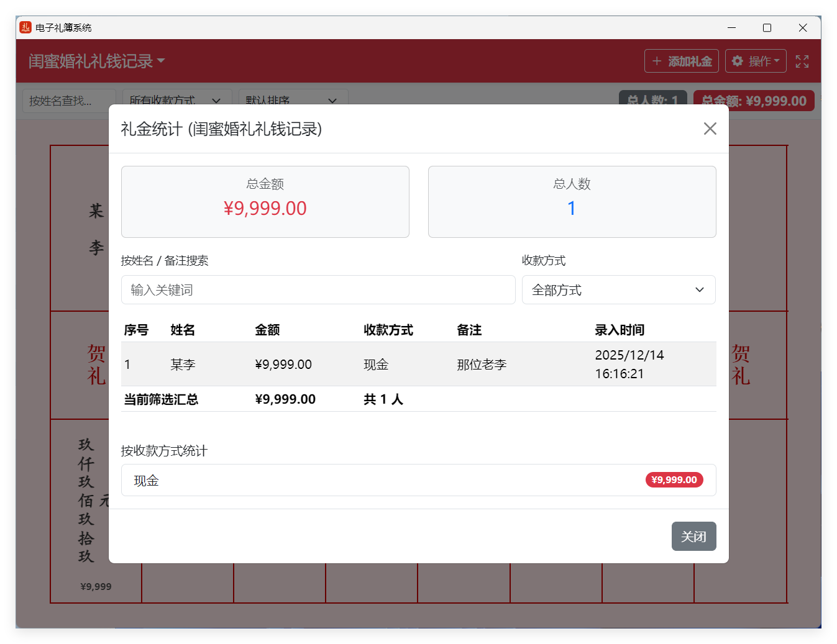
Task: Expand the 闺蜜婚礼礼钱记录 title dropdown
Action: click(161, 61)
